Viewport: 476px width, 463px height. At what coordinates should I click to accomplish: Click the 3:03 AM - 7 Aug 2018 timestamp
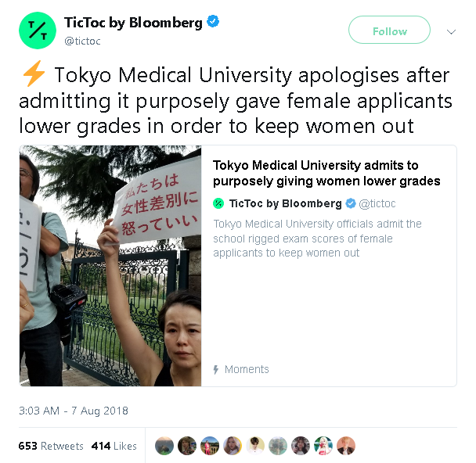coord(74,411)
